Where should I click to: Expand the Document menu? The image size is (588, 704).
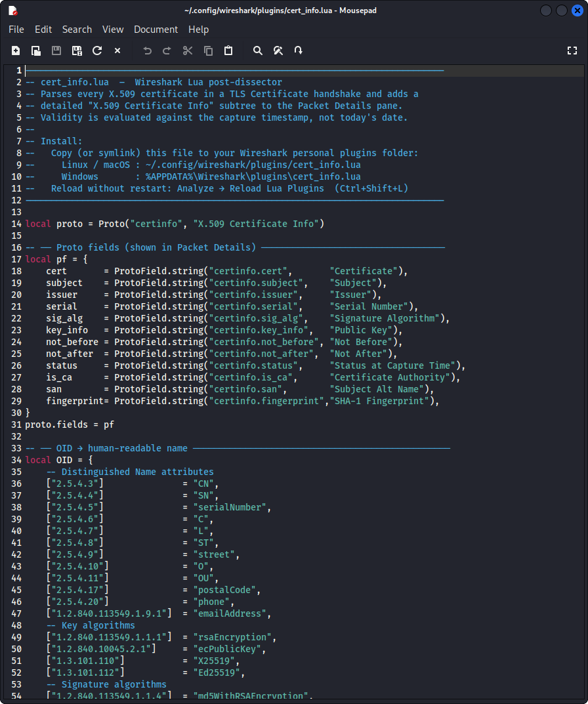[x=156, y=30]
